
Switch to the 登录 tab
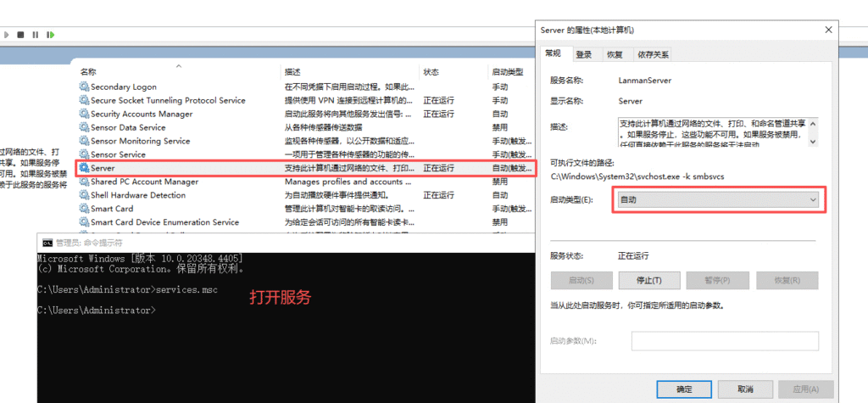click(584, 54)
